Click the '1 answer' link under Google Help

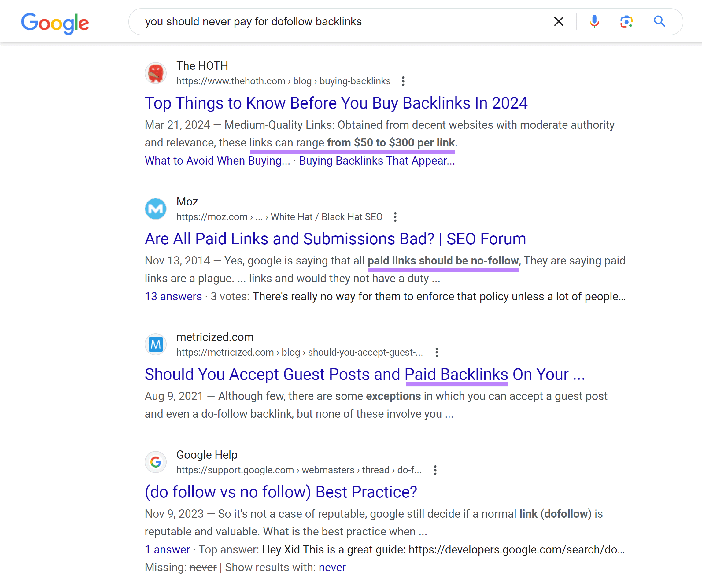167,549
